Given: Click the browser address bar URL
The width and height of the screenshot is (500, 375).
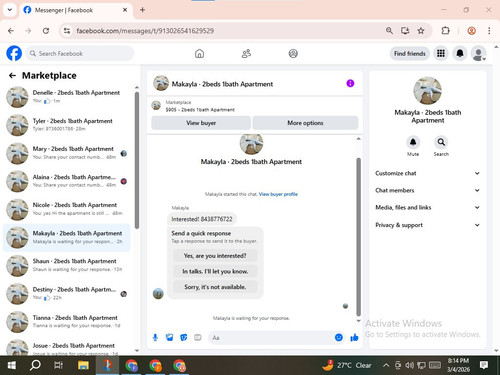Looking at the screenshot, I should tap(145, 31).
